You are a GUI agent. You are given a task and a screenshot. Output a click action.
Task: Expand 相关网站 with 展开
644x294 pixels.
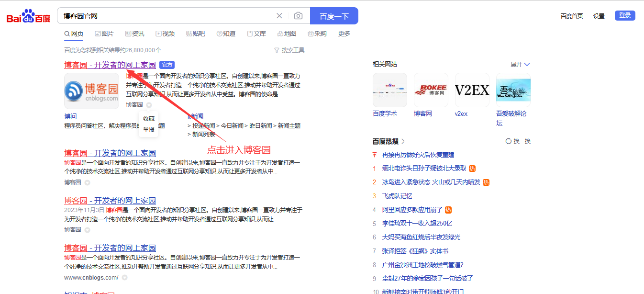coord(521,64)
